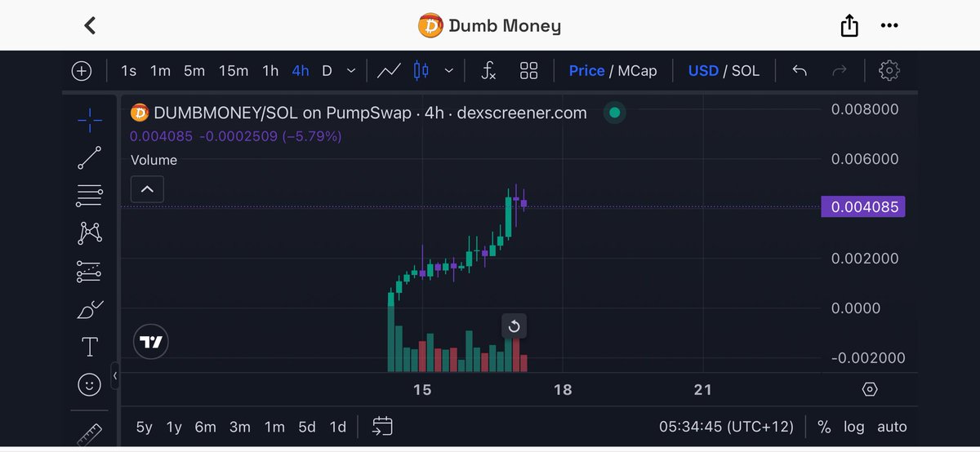Expand the chart type dropdown arrow
Image resolution: width=980 pixels, height=452 pixels.
[x=448, y=71]
